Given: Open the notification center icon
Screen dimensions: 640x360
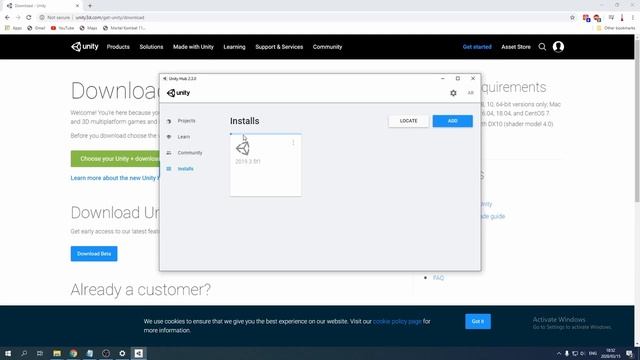Looking at the screenshot, I should (629, 353).
